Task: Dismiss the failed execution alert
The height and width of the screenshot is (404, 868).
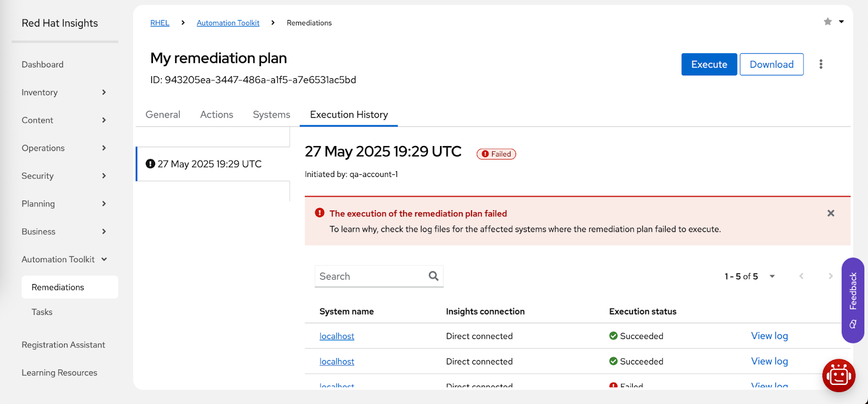Action: (831, 213)
